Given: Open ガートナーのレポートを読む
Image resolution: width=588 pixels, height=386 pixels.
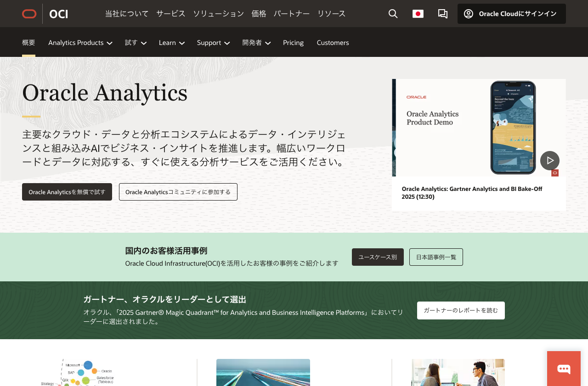Looking at the screenshot, I should (461, 310).
